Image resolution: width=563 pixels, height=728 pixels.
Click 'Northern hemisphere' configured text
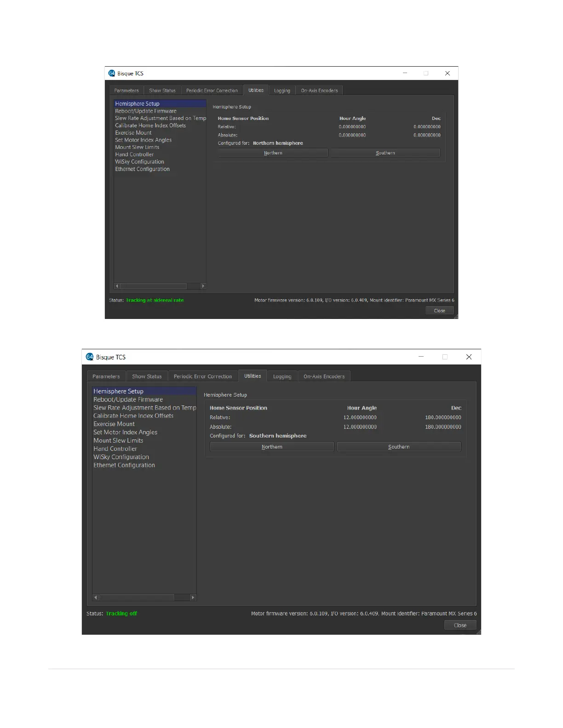(x=278, y=143)
